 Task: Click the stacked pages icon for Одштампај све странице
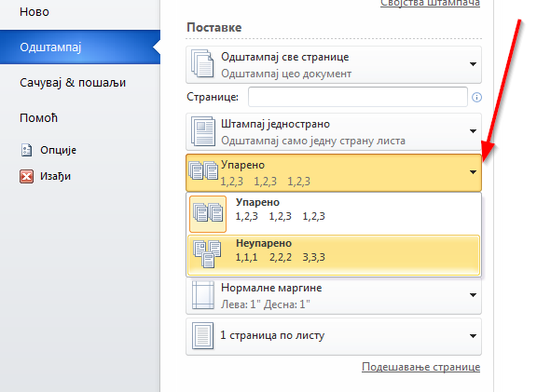202,64
